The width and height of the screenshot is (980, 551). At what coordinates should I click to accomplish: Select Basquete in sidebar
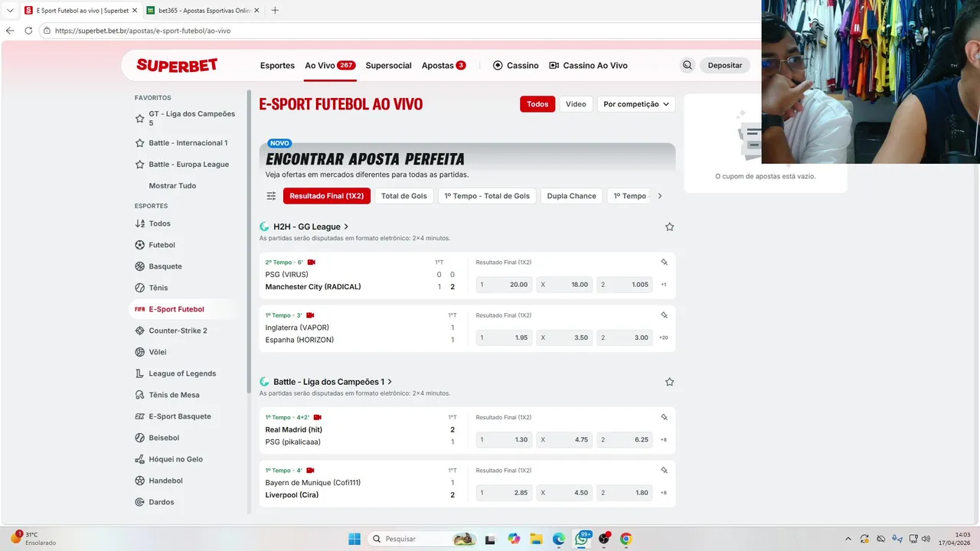[165, 266]
